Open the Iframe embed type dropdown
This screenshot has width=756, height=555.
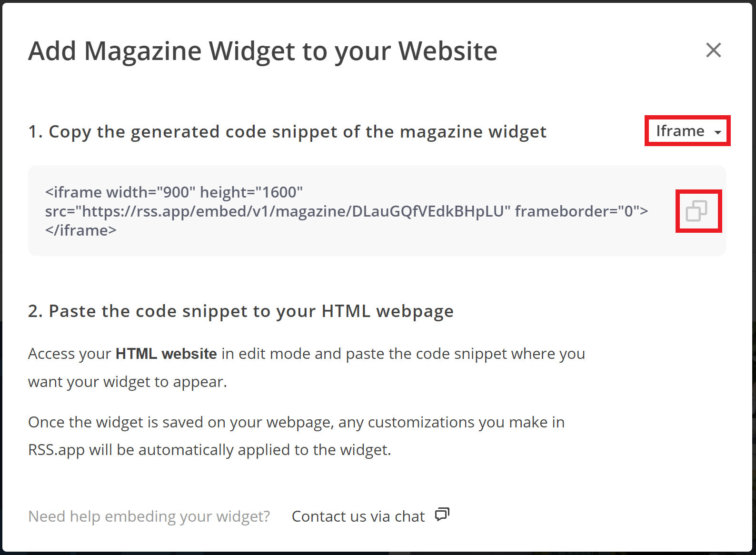(687, 131)
